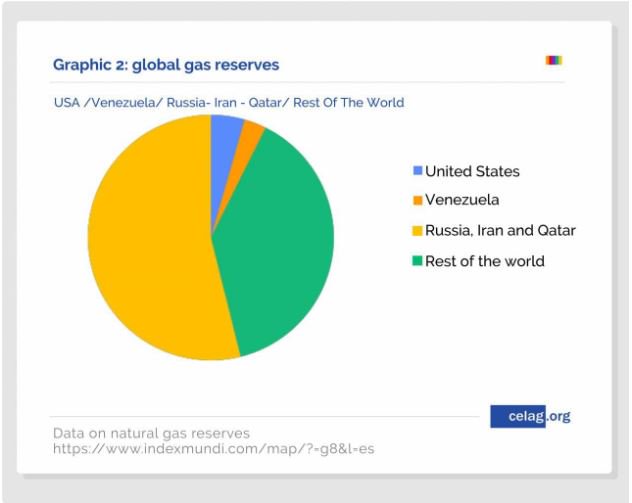Screen dimensions: 632x503
Task: Select 'Rest of the world' legend label
Action: tap(484, 261)
